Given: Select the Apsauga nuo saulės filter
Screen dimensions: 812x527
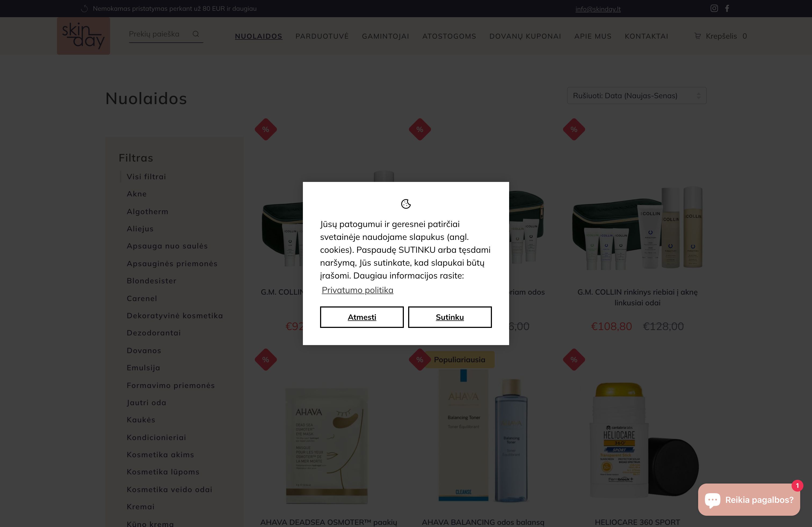Looking at the screenshot, I should click(167, 246).
